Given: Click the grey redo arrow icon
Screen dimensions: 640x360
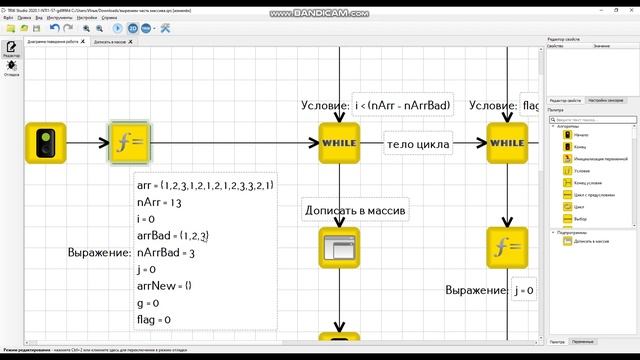Looking at the screenshot, I should [x=68, y=28].
